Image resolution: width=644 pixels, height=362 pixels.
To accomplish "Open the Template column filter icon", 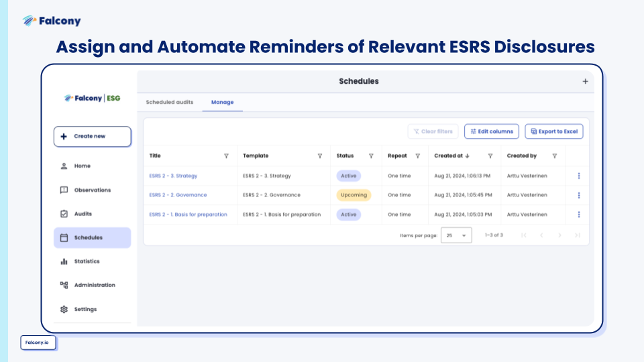I will pyautogui.click(x=320, y=156).
